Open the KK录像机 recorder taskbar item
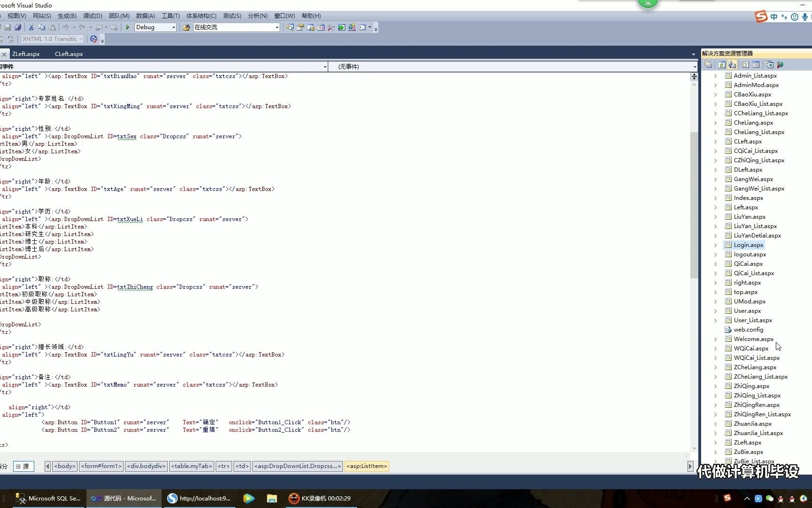 pyautogui.click(x=320, y=499)
